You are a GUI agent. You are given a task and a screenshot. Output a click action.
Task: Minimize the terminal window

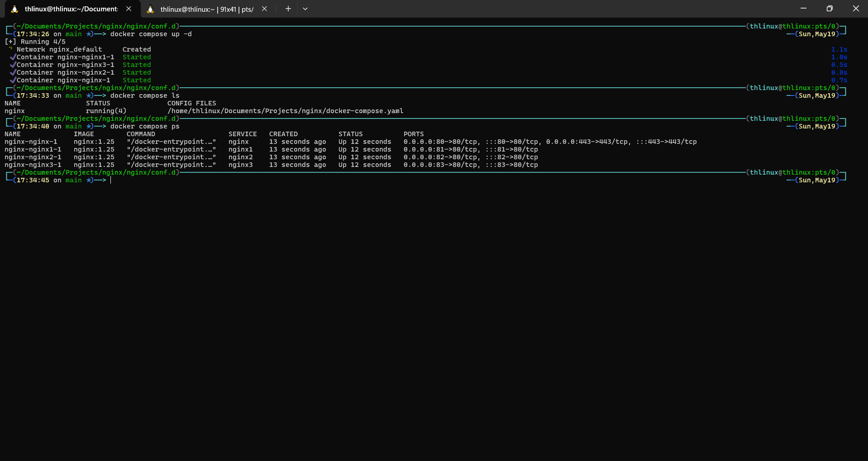point(803,9)
